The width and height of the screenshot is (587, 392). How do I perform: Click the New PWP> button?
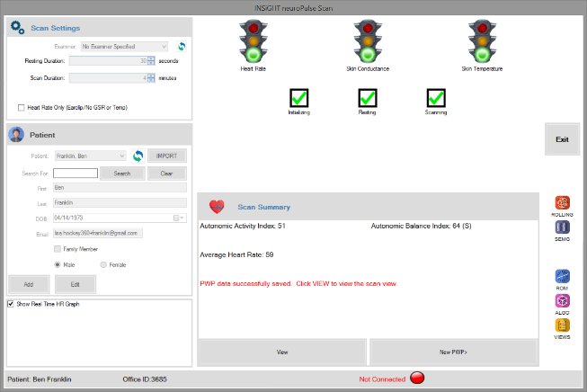[453, 352]
